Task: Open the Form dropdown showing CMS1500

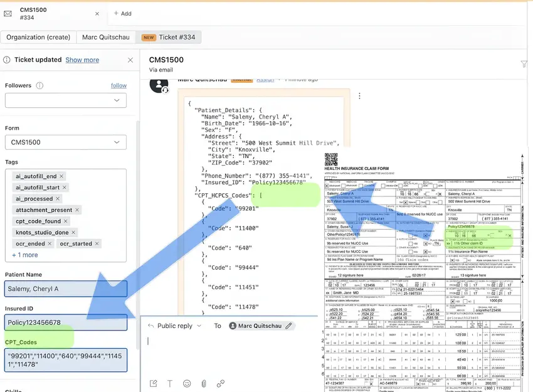Action: 66,142
